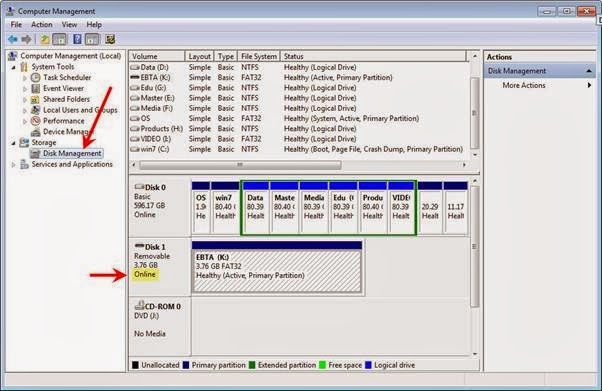Click the volume list horizontal scrollbar thumb
This screenshot has width=602, height=391.
tap(240, 165)
